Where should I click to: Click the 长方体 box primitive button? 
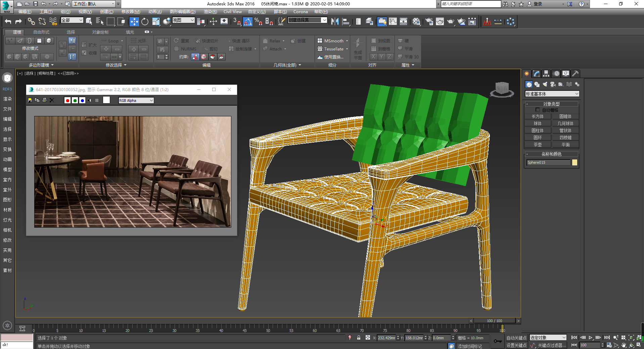[538, 116]
